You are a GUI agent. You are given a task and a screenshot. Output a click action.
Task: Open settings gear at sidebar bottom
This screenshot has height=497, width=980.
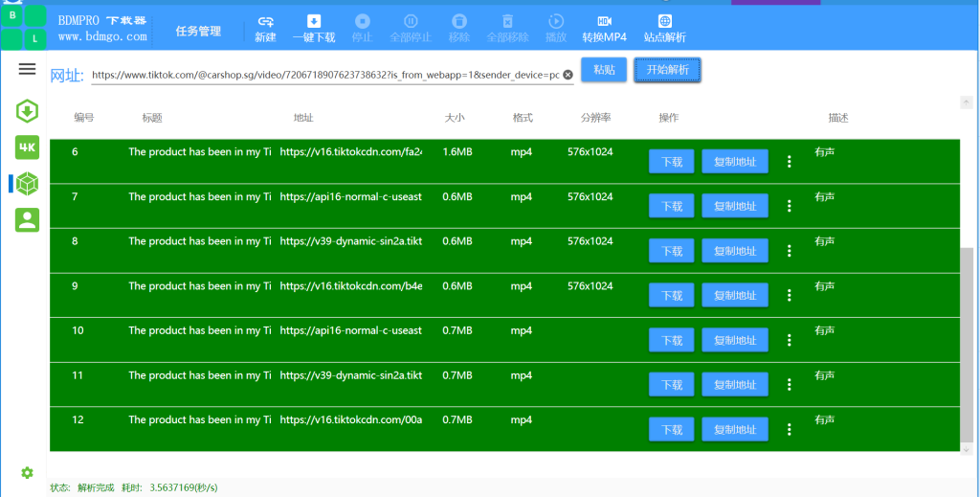click(x=27, y=473)
